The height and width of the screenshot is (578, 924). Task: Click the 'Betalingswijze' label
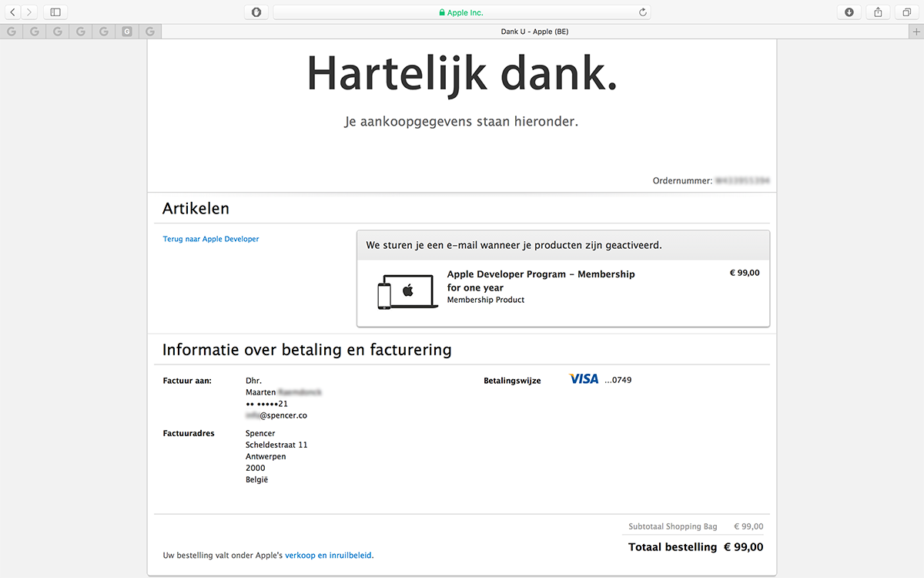click(512, 381)
